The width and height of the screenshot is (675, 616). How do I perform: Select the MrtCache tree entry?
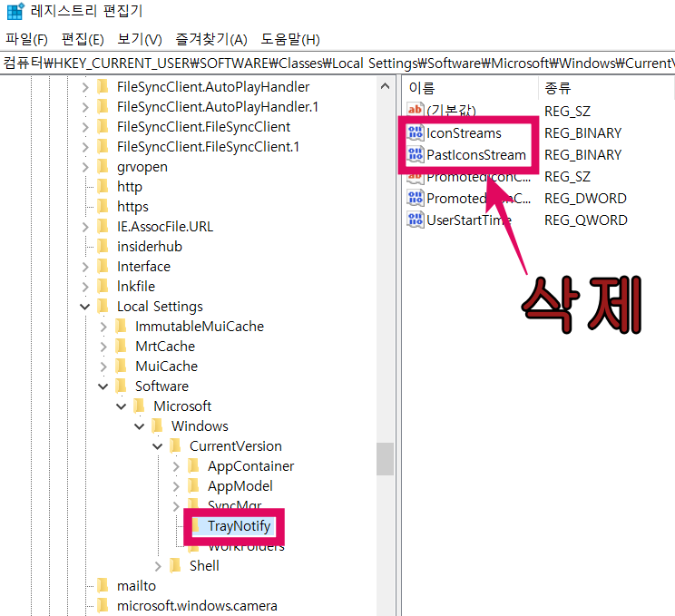coord(165,347)
